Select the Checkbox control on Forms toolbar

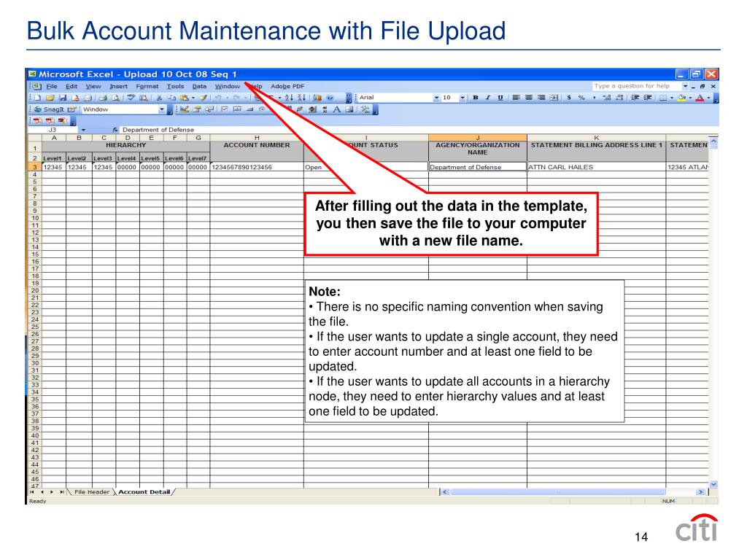click(225, 109)
